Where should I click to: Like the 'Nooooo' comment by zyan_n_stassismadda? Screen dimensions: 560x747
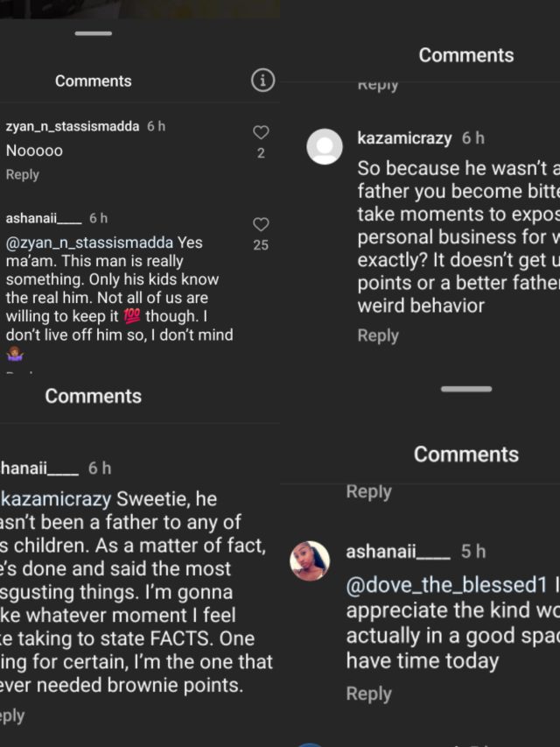click(x=261, y=133)
